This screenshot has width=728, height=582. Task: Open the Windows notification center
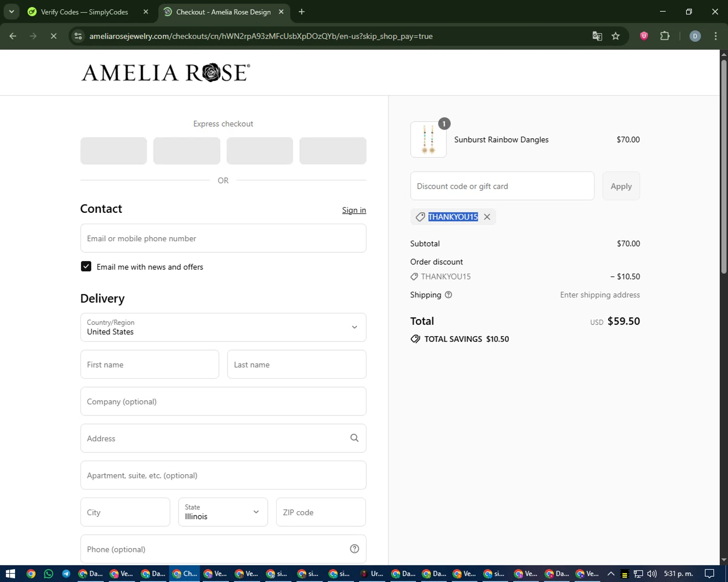[x=710, y=574]
